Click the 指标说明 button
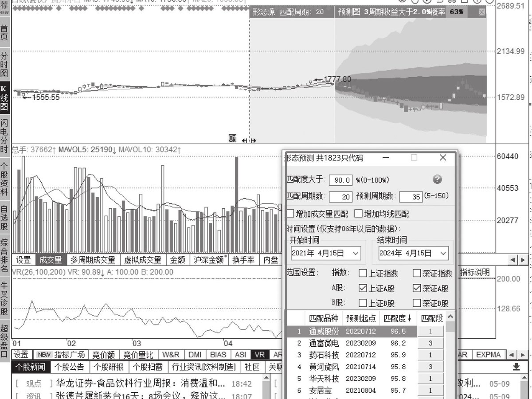The height and width of the screenshot is (399, 532). click(475, 272)
